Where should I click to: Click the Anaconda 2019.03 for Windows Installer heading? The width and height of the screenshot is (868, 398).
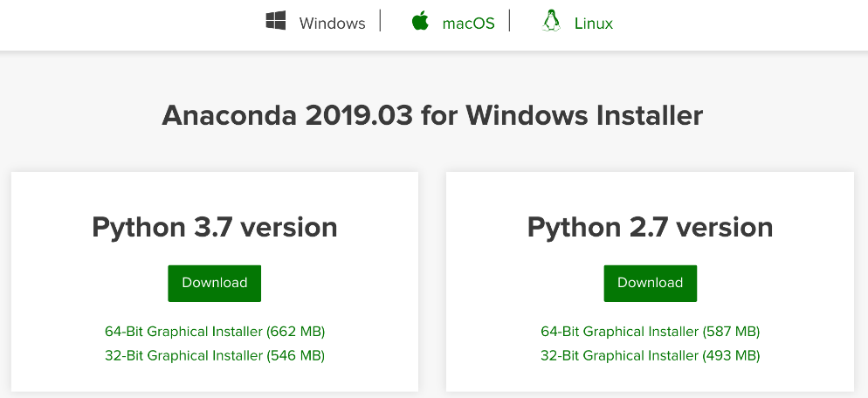432,115
